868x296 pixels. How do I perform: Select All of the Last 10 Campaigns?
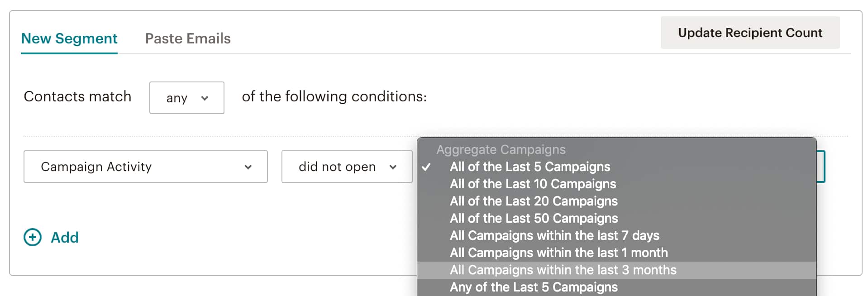pyautogui.click(x=533, y=184)
